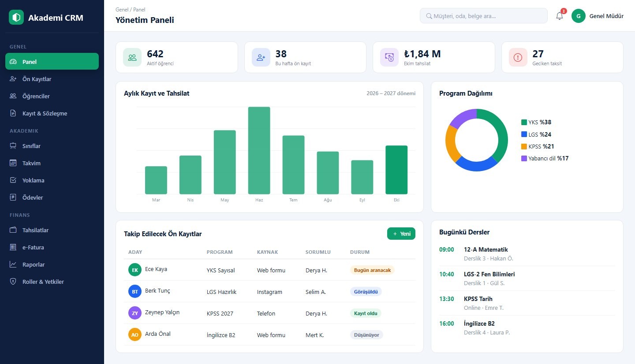Click the Ekim tahsilat money icon
This screenshot has height=364, width=635.
tap(389, 57)
